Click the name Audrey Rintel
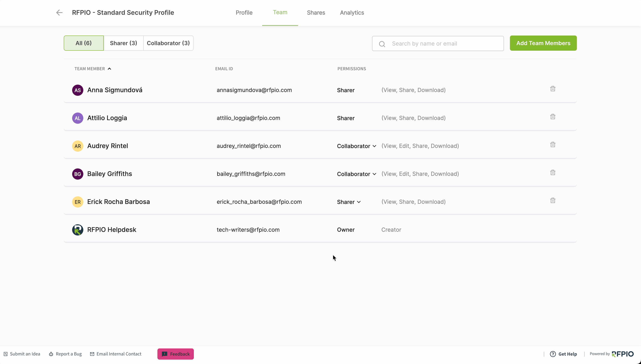Screen dimensions: 641x364 click(x=108, y=146)
